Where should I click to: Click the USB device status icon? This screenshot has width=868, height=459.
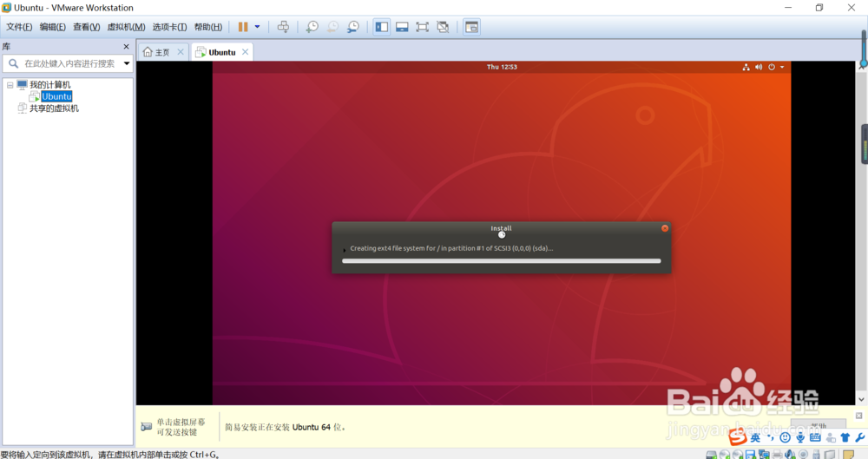pyautogui.click(x=817, y=455)
